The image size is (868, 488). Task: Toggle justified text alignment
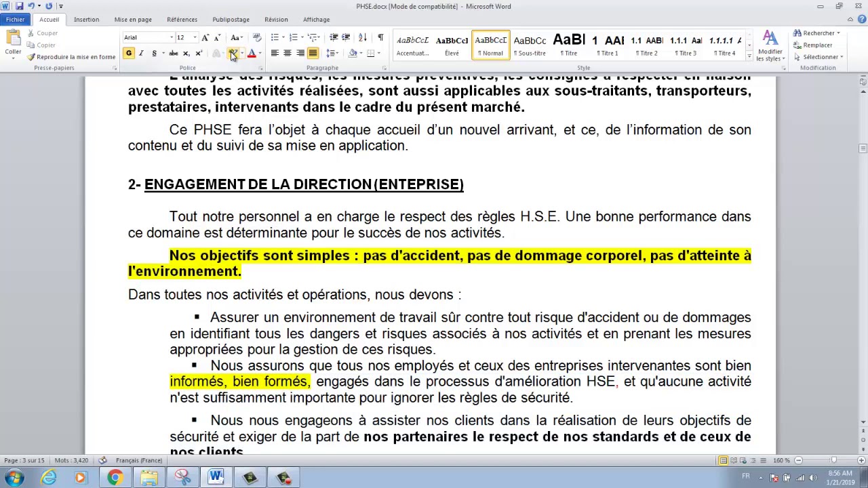click(313, 54)
